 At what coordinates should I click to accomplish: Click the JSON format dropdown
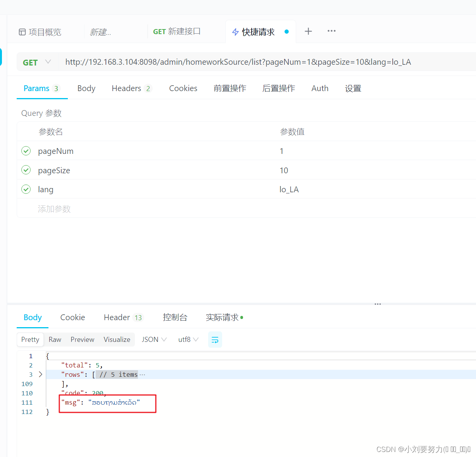click(x=153, y=339)
